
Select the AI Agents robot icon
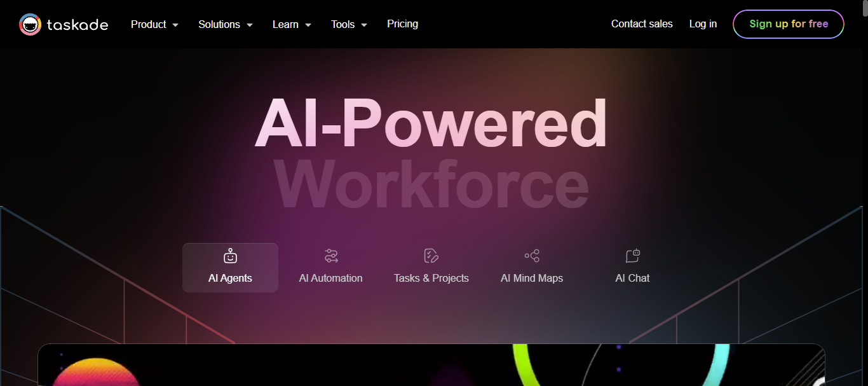point(230,256)
